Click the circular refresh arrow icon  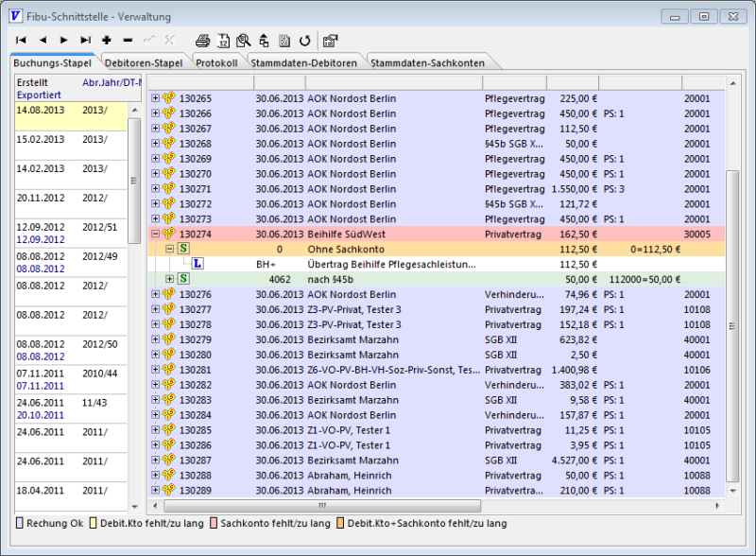pos(305,41)
